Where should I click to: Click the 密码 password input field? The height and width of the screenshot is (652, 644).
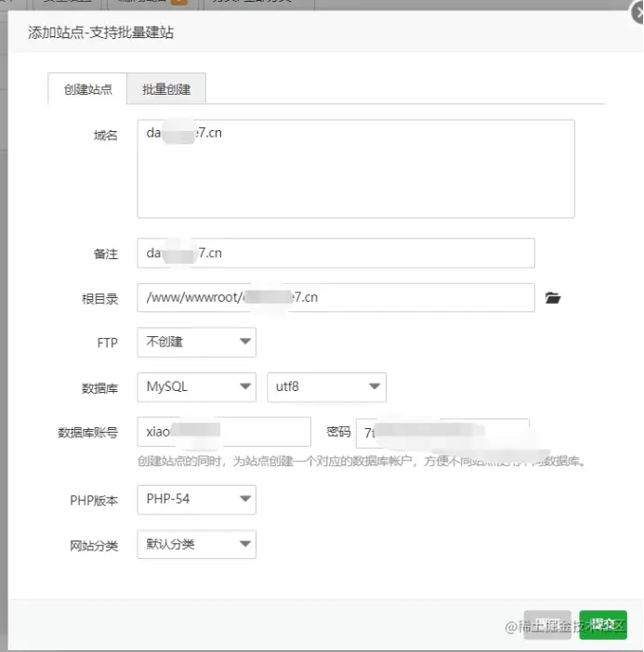pyautogui.click(x=442, y=433)
